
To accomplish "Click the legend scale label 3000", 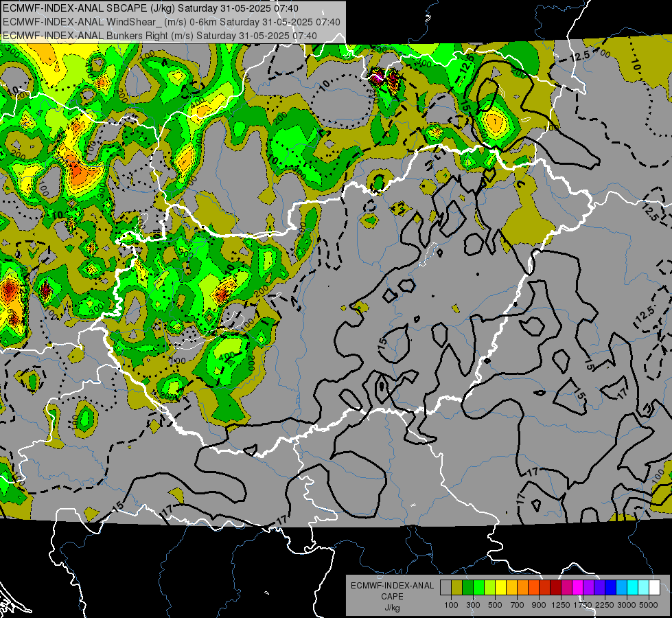I will tap(627, 605).
